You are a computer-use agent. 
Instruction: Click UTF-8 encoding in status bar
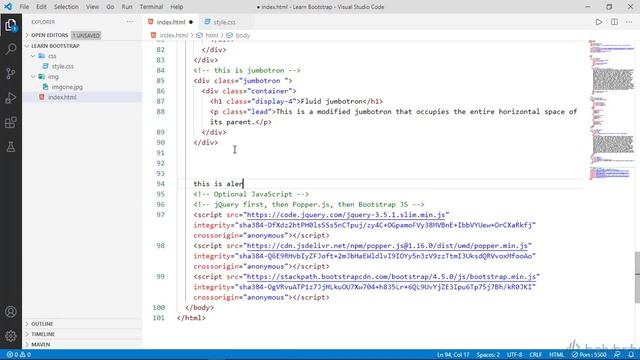pos(514,355)
